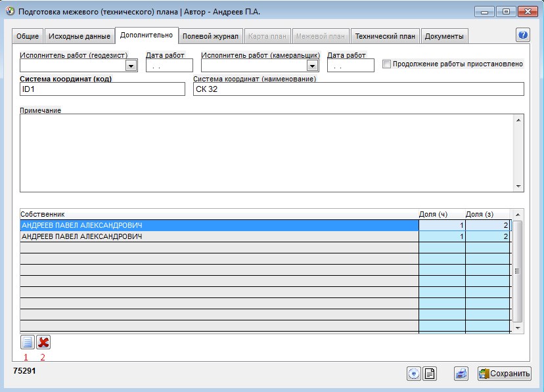Viewport: 544px width, 392px height.
Task: Go to the Полевой журнал tab
Action: point(210,36)
